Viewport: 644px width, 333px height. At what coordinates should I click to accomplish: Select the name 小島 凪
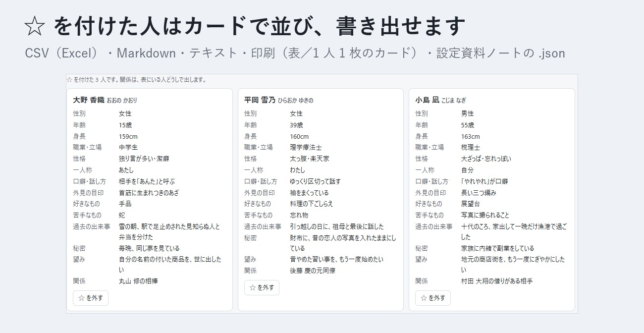pyautogui.click(x=427, y=100)
